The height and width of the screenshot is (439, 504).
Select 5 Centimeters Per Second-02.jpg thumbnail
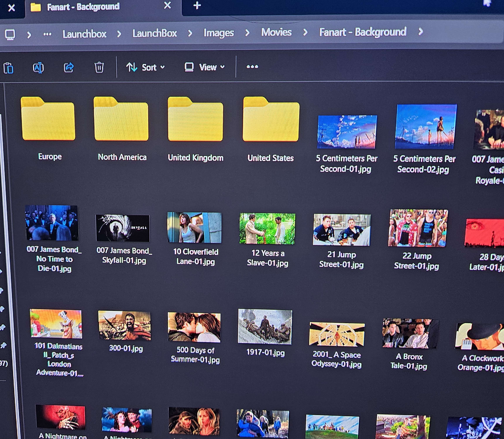(426, 126)
